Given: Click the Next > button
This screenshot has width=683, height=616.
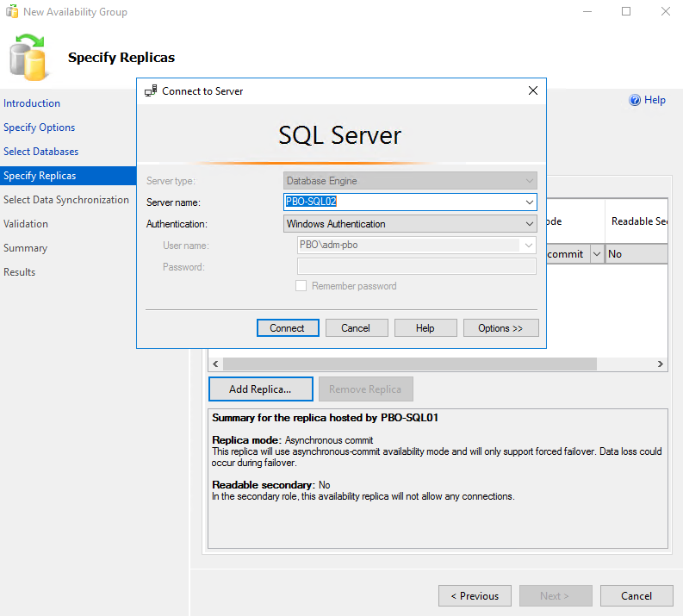Looking at the screenshot, I should pos(556,596).
